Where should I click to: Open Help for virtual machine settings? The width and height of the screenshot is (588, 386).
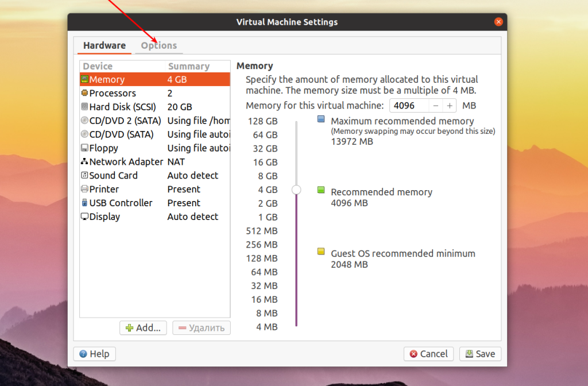pyautogui.click(x=95, y=354)
